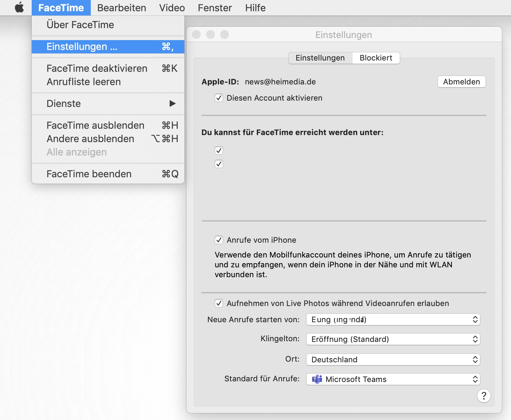Toggle second reachable address checkbox

pos(219,164)
